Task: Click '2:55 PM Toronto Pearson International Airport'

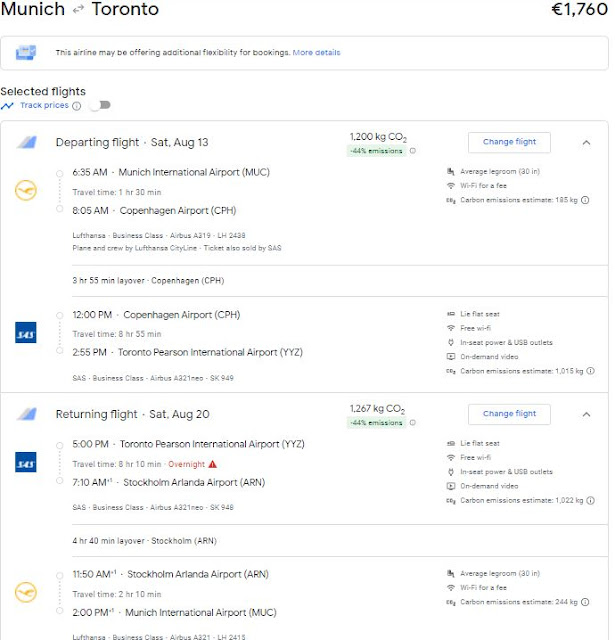Action: tap(187, 352)
